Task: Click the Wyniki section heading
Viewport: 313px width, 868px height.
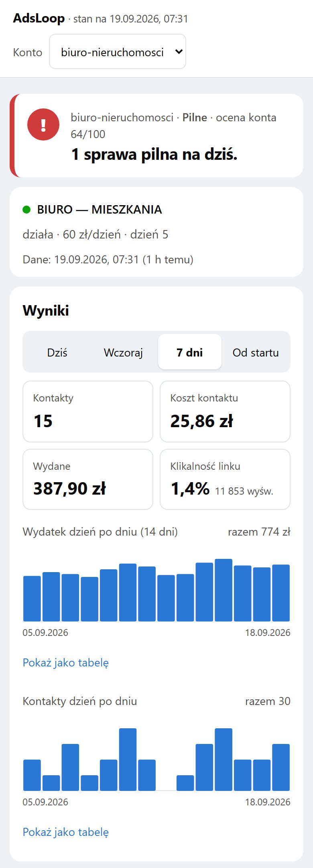Action: [x=46, y=310]
